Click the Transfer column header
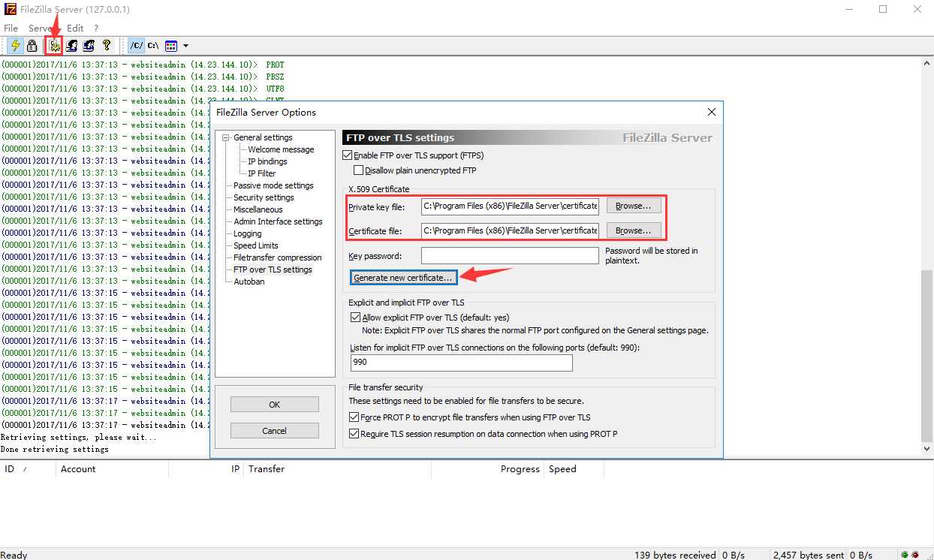This screenshot has height=560, width=934. [338, 469]
